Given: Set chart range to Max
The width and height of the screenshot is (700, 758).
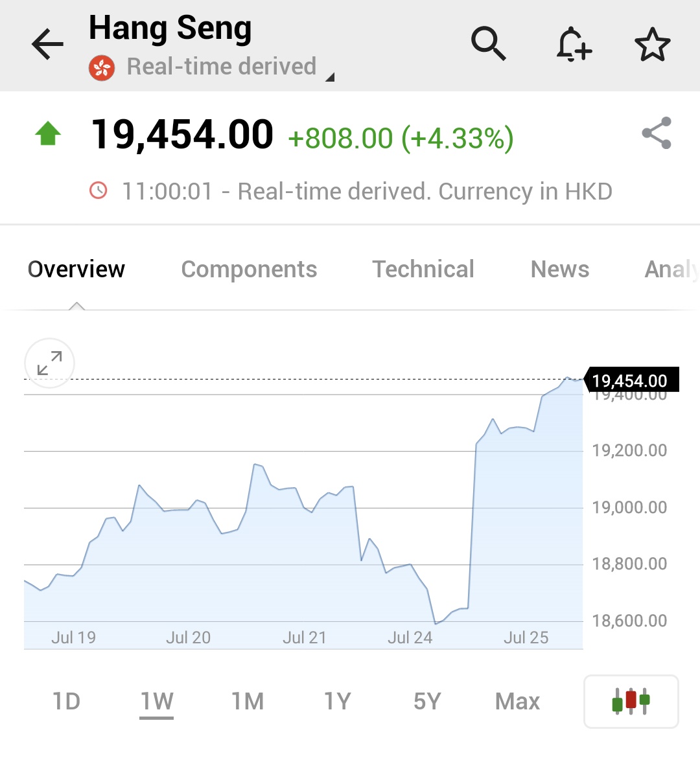Looking at the screenshot, I should point(517,702).
